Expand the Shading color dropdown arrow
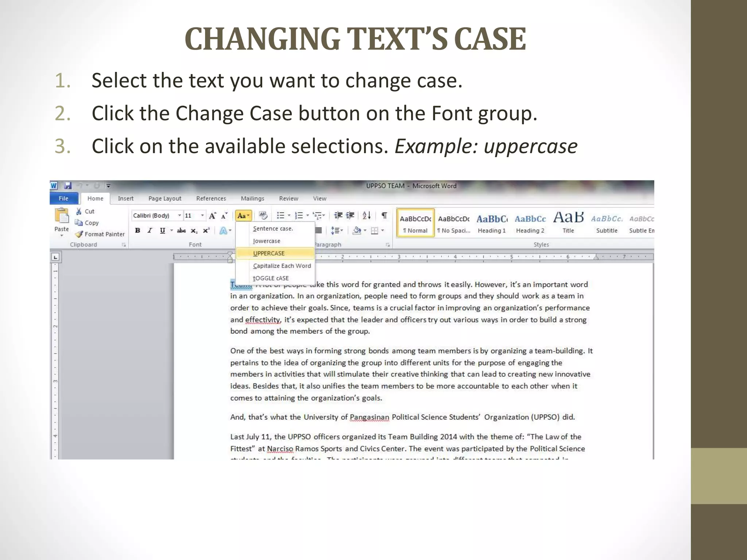747x560 pixels. (365, 230)
